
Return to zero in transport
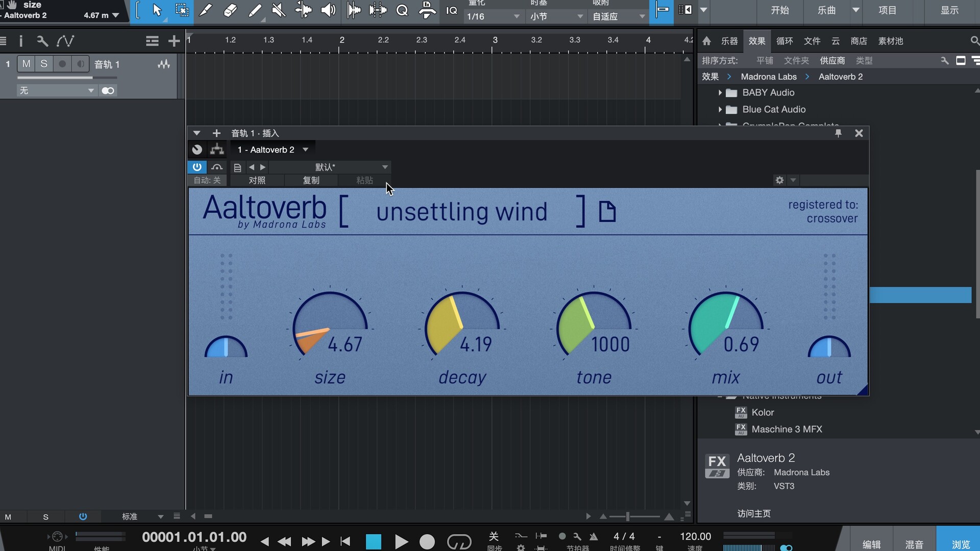pos(346,542)
